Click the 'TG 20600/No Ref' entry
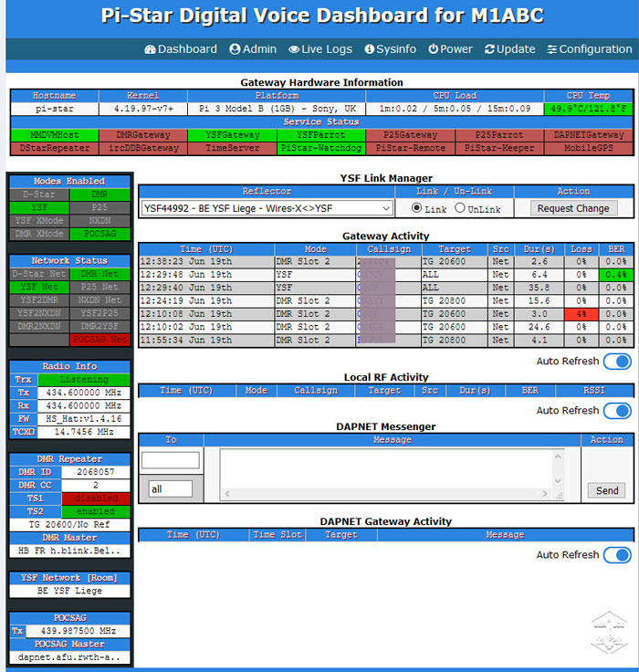Image resolution: width=639 pixels, height=672 pixels. click(x=70, y=525)
